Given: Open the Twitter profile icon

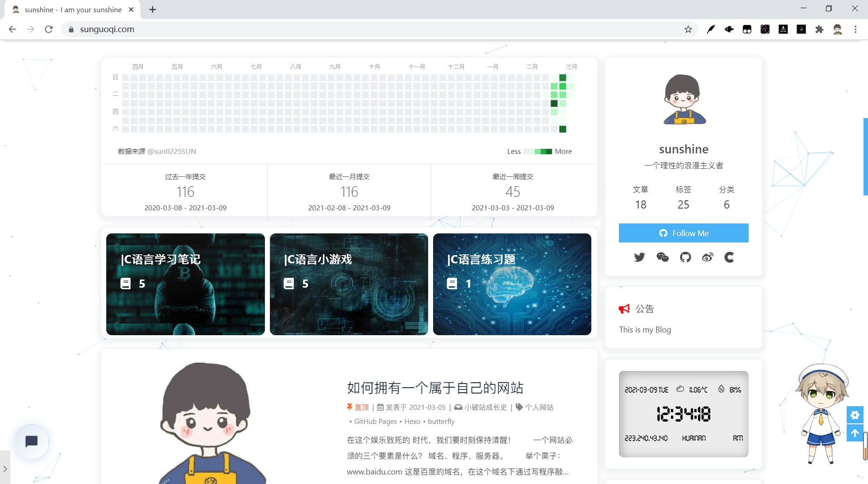Looking at the screenshot, I should pyautogui.click(x=639, y=257).
